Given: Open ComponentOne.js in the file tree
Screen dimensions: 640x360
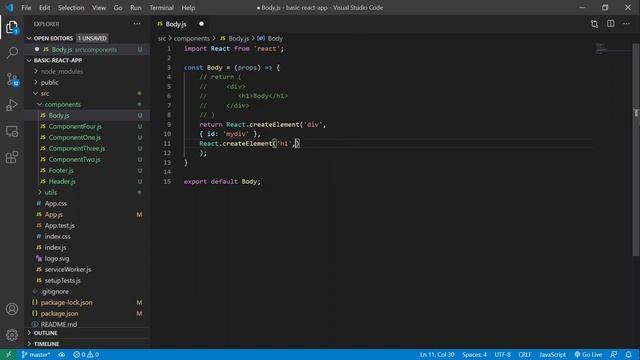Looking at the screenshot, I should pyautogui.click(x=75, y=138).
